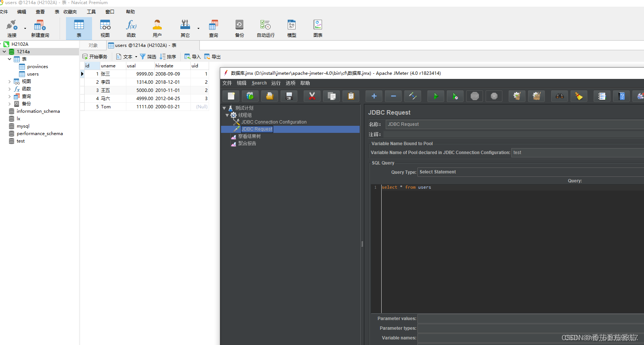Collapse the 表 tables tree node
Screen dimensions: 644x345
coord(10,59)
